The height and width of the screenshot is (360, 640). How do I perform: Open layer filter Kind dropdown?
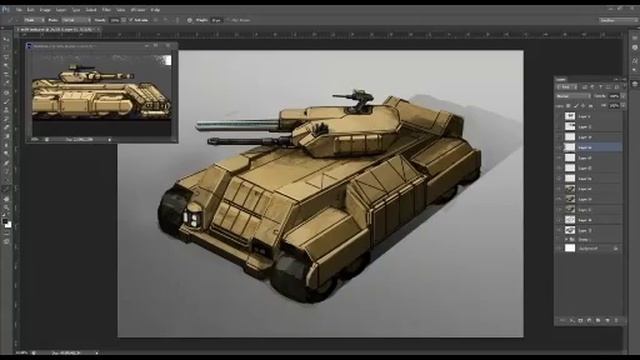click(567, 87)
